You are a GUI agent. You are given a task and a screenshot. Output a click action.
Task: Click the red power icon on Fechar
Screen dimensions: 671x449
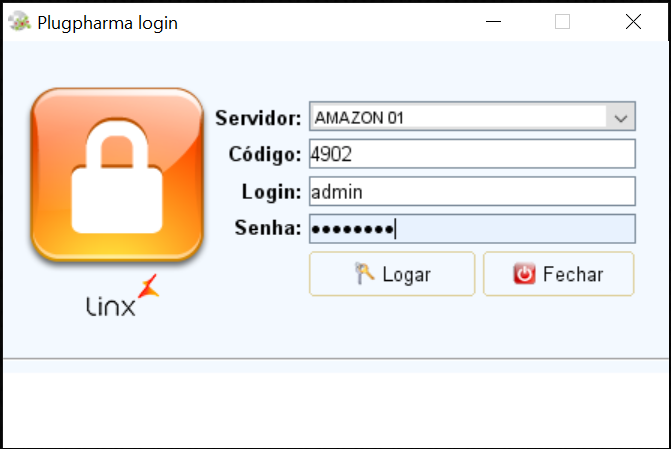pos(524,274)
